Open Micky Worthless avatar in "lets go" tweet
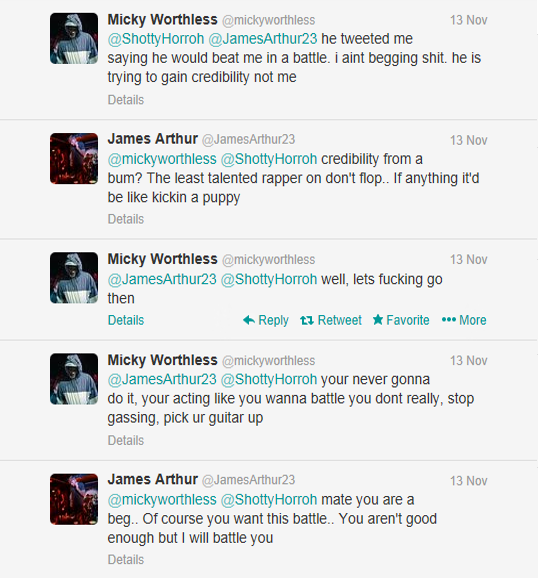The width and height of the screenshot is (538, 578). coord(74,278)
